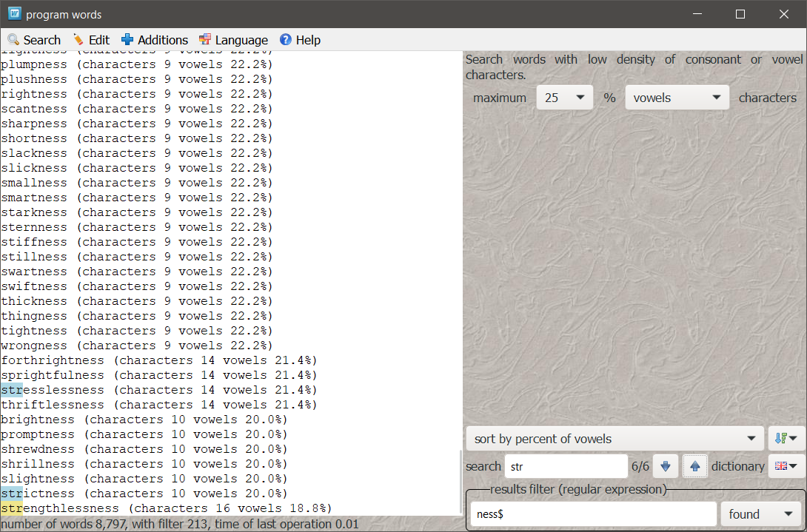Screen dimensions: 807x532
Task: Select the word smartness in results
Action: point(34,198)
